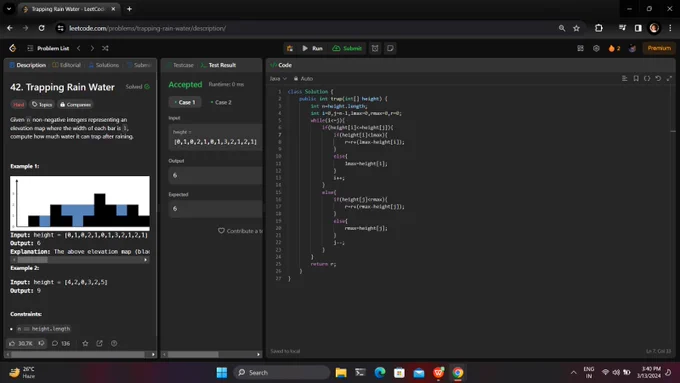Toggle the Auto complete lock setting

[303, 79]
